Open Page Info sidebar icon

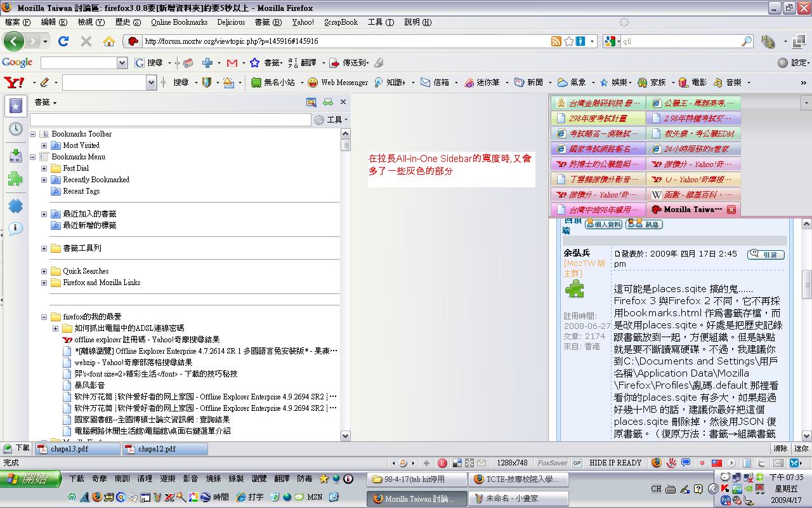15,229
